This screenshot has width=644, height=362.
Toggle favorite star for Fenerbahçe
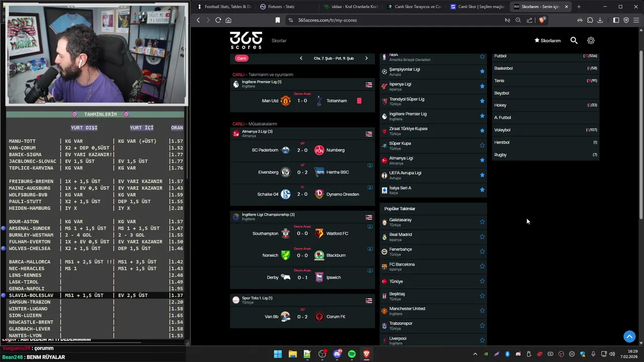[482, 251]
